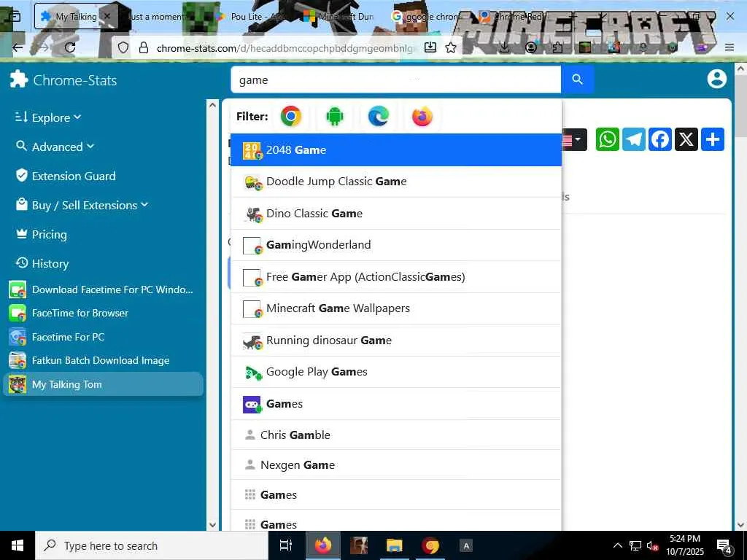
Task: Filter results by Microsoft Edge
Action: pos(379,116)
